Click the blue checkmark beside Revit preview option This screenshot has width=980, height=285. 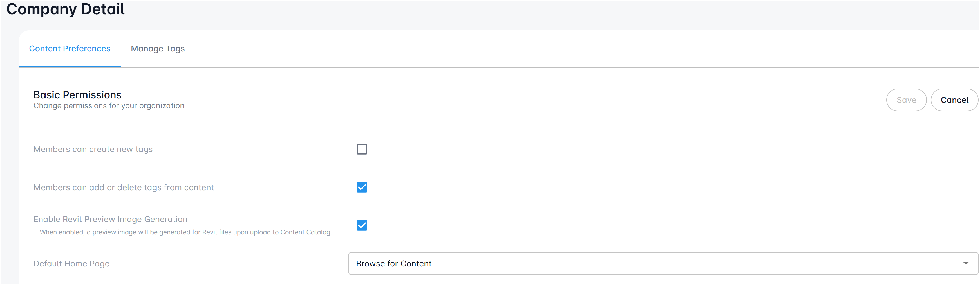tap(362, 225)
